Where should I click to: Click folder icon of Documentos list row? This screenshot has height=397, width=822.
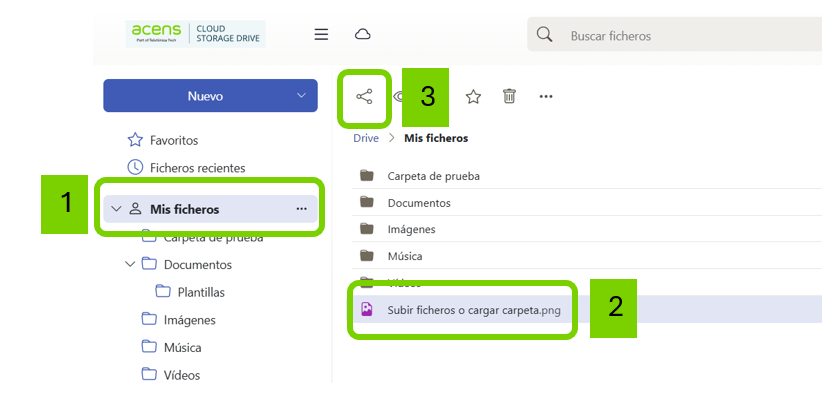(366, 202)
